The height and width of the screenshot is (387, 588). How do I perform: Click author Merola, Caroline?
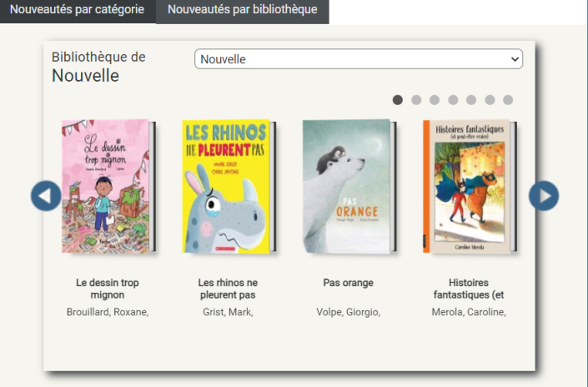point(468,312)
